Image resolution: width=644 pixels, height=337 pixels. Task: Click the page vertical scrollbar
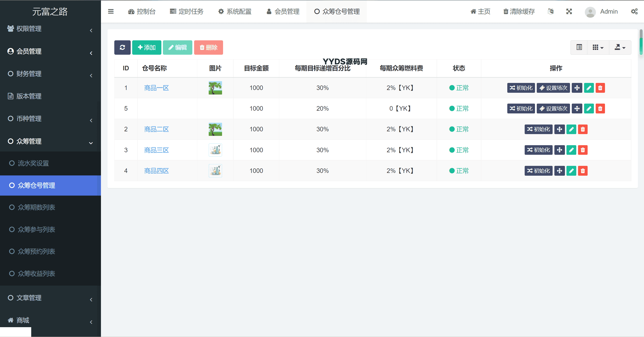(x=641, y=42)
